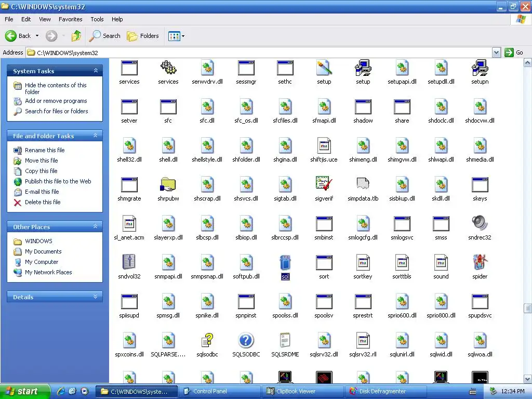Viewport: 532px width, 399px height.
Task: Click Publish this file to the Web
Action: coord(58,181)
